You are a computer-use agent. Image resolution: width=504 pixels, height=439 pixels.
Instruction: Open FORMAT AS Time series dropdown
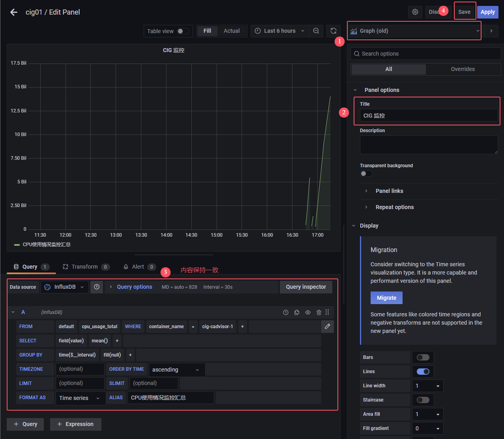point(81,398)
